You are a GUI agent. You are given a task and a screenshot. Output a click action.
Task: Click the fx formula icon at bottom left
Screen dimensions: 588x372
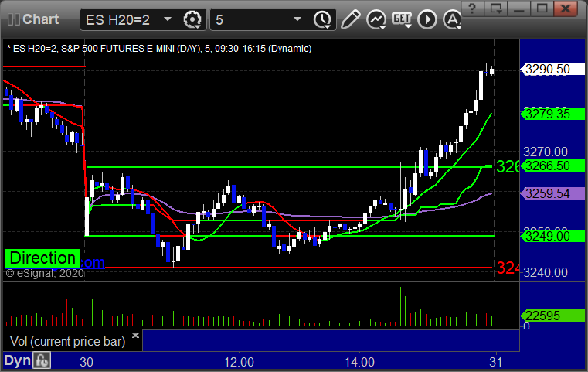click(x=41, y=360)
